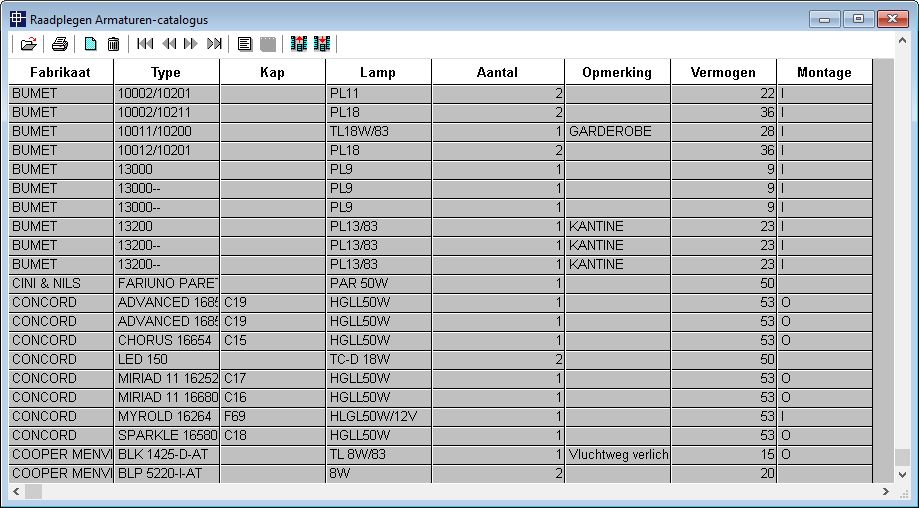Go to the previous record
Viewport: 919px width, 508px height.
click(169, 44)
